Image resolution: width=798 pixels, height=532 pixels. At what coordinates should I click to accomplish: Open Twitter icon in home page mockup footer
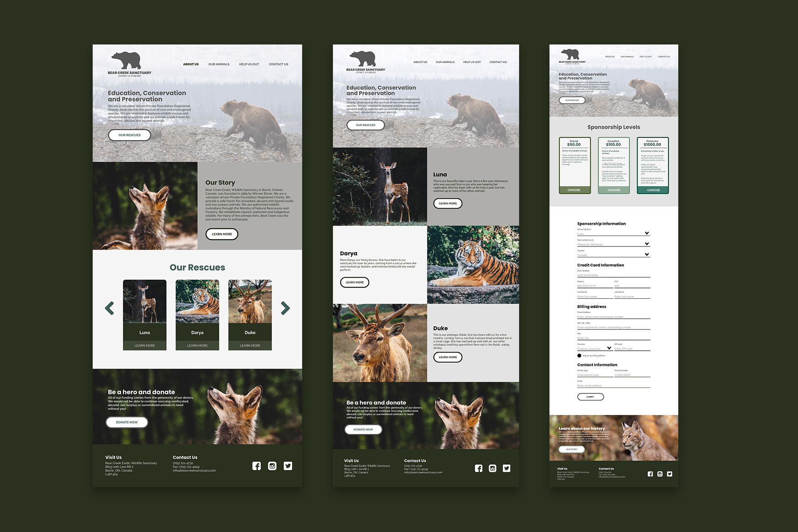tap(288, 466)
